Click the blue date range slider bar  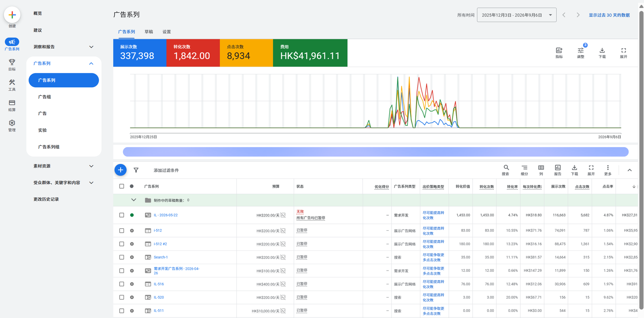[x=376, y=152]
